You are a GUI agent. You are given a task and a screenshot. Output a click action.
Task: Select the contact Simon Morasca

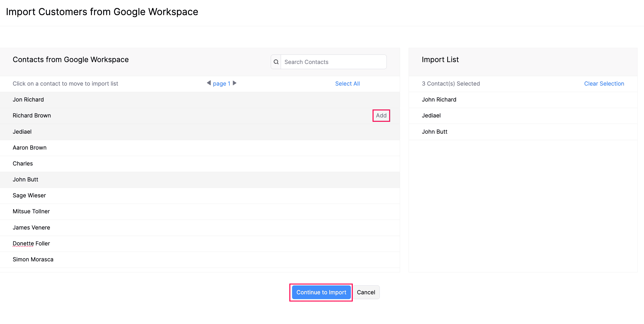(33, 259)
